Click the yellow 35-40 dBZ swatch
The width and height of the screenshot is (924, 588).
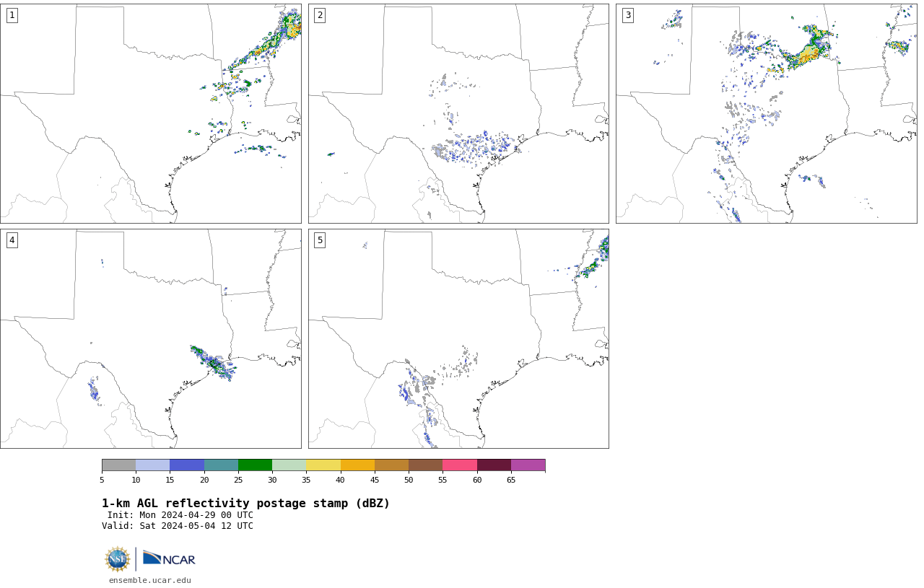[x=323, y=465]
